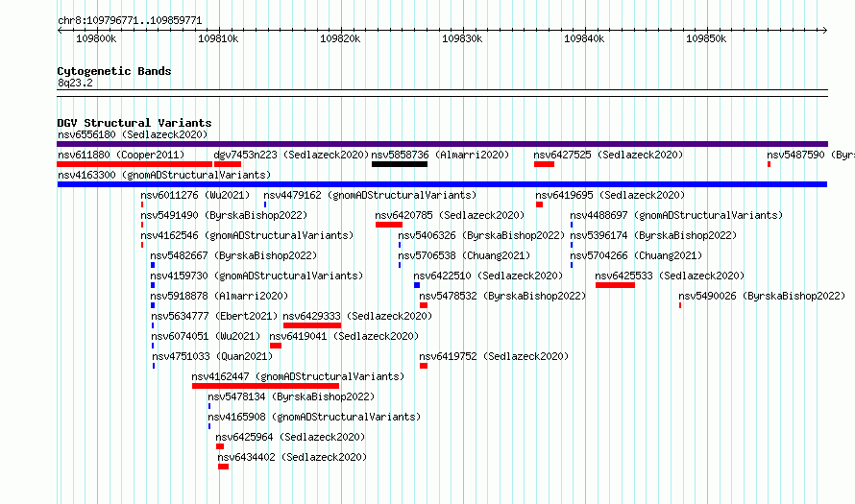The width and height of the screenshot is (855, 504).
Task: Open nsv5706538 (Chuang2021) label
Action: tap(464, 255)
